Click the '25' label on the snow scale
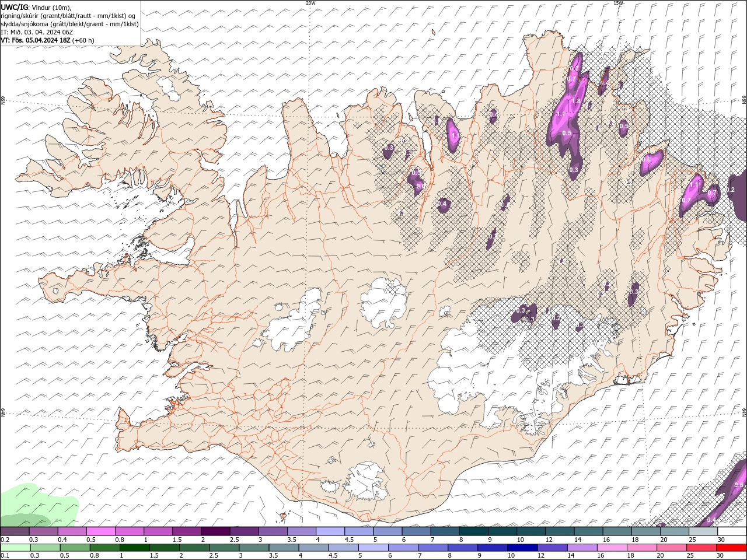Image resolution: width=747 pixels, height=560 pixels. tap(692, 540)
